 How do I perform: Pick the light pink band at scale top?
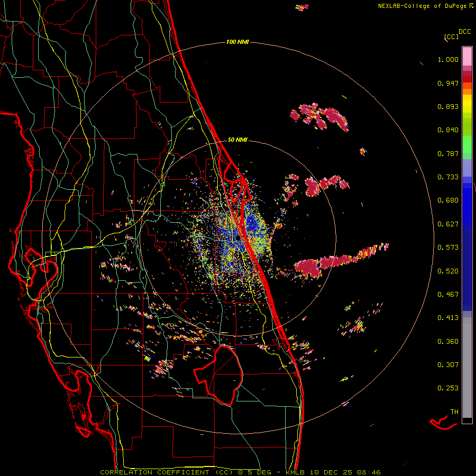pyautogui.click(x=467, y=56)
